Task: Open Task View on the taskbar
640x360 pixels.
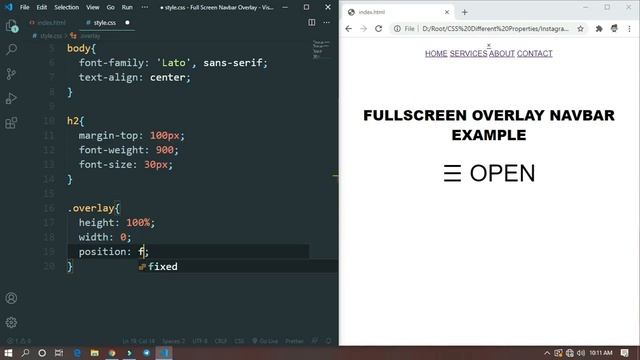Action: (59, 353)
